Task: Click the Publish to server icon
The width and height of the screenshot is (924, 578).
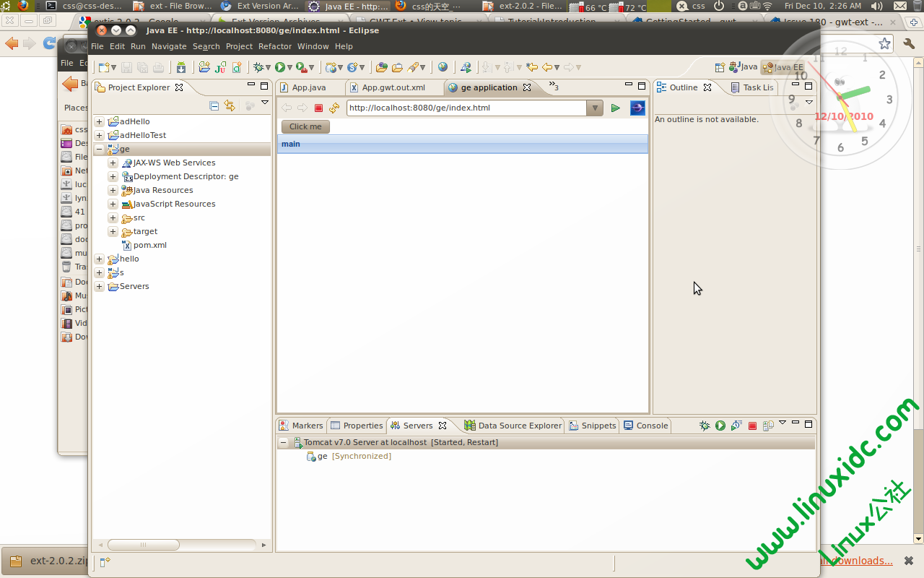Action: [x=768, y=426]
